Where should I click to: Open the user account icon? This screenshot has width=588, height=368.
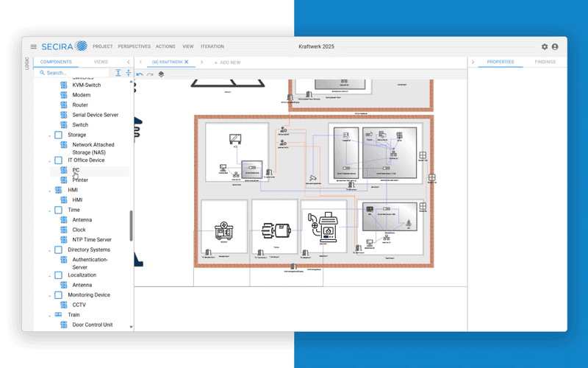tap(555, 46)
